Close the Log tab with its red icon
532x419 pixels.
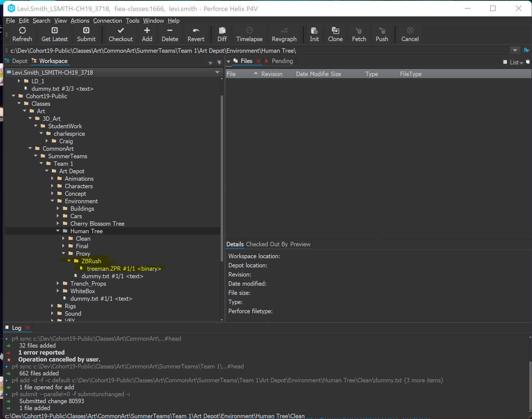click(x=27, y=328)
